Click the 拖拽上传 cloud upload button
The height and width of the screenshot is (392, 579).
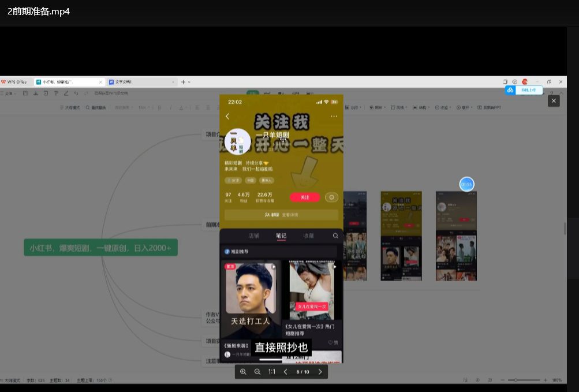[524, 90]
